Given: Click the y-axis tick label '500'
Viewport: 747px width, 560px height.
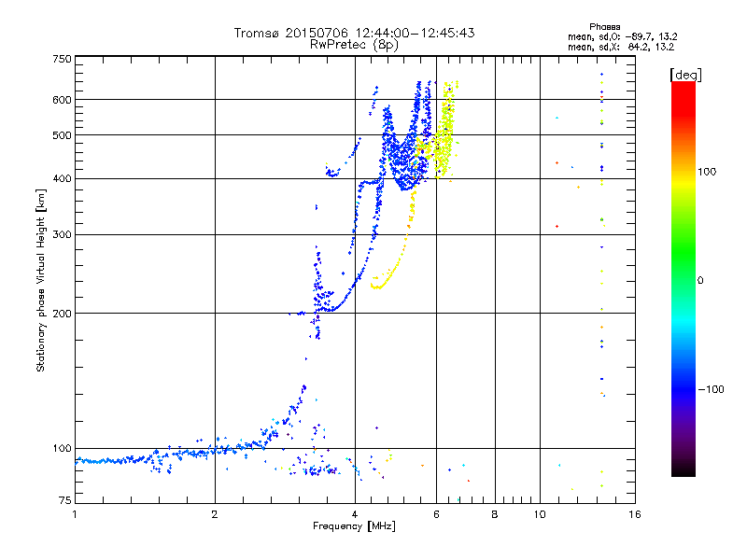Looking at the screenshot, I should click(x=62, y=135).
